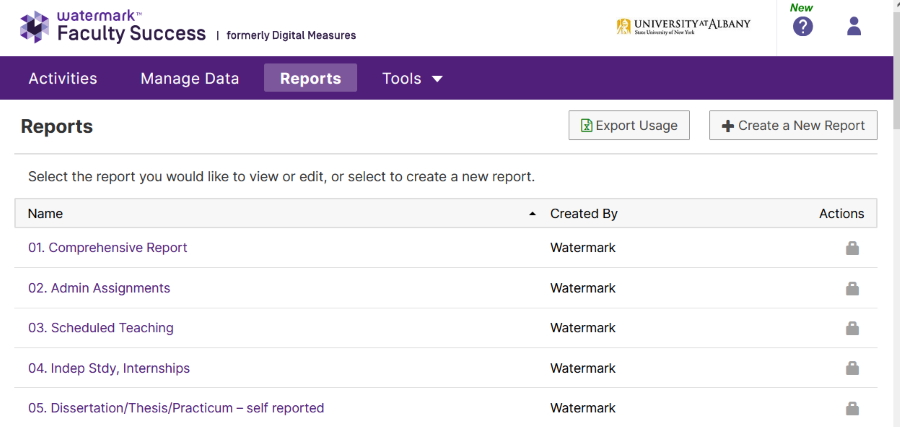
Task: Click lock icon for Scheduled Teaching
Action: point(852,328)
